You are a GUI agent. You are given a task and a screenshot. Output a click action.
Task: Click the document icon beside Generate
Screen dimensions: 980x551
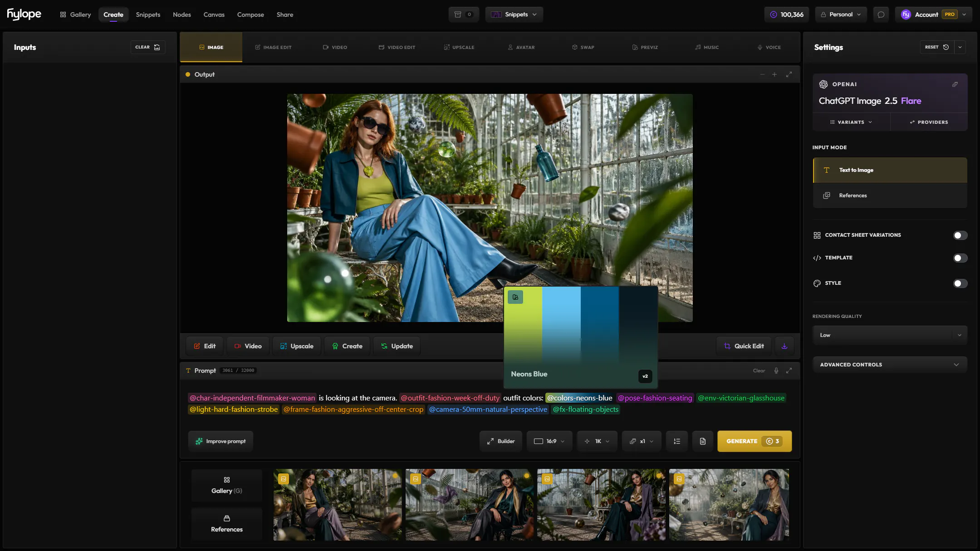(703, 441)
